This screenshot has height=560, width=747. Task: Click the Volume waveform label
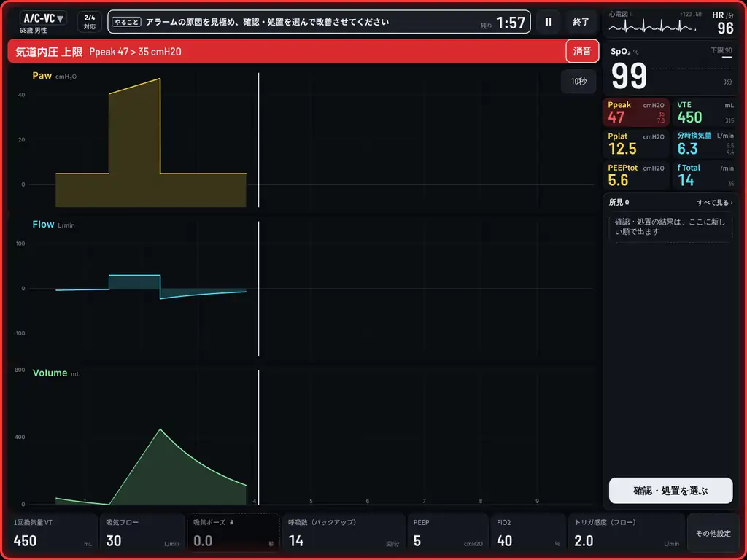pos(50,373)
